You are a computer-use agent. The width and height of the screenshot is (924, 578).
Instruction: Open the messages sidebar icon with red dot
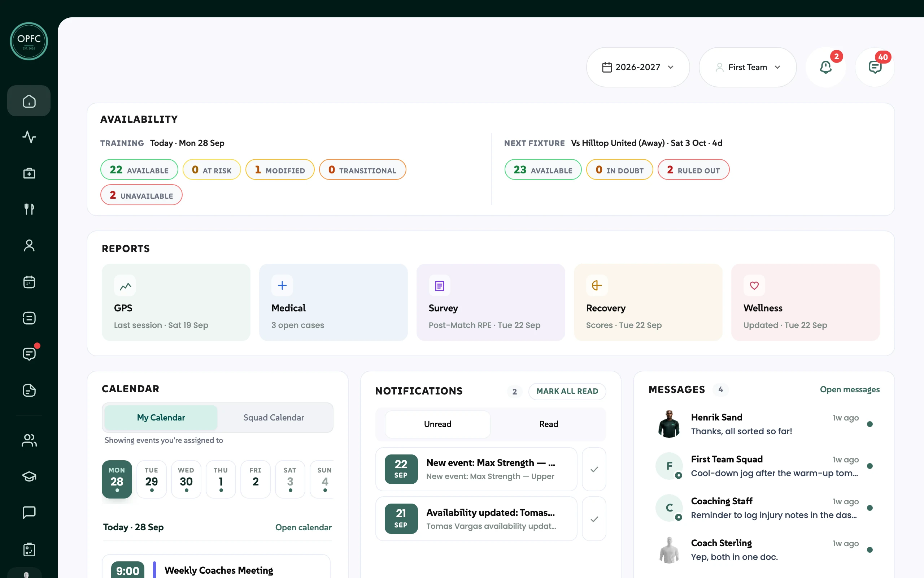click(x=29, y=354)
